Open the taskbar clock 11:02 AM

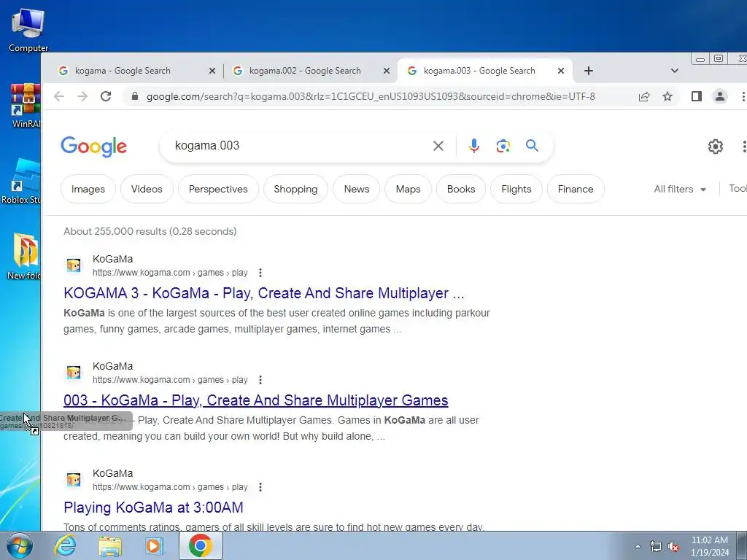[709, 546]
